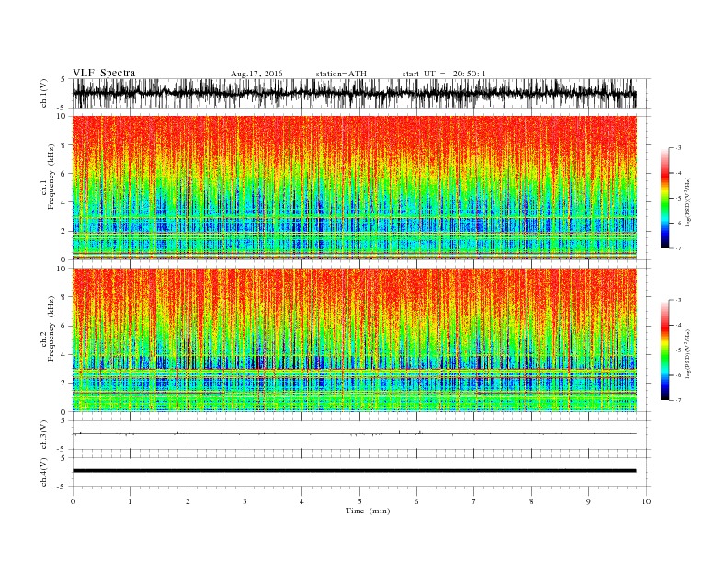Click the ch.1 voltage waveform trace
Viewport: 728px width, 563px height.
[x=354, y=93]
